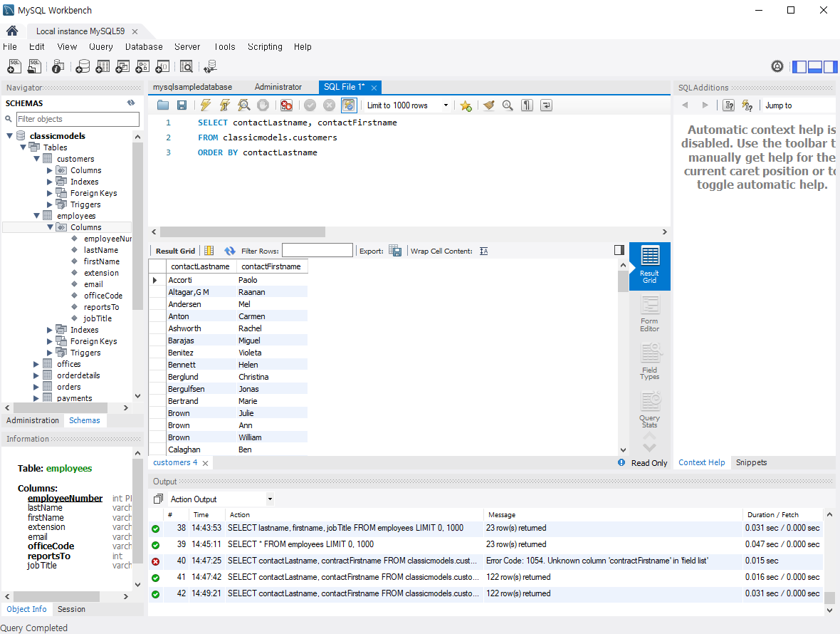Refresh result grid data icon
Viewport: 840px width, 634px height.
click(230, 251)
